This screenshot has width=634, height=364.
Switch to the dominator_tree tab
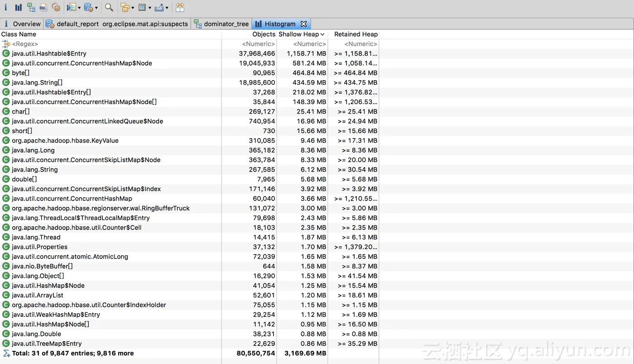pyautogui.click(x=221, y=24)
